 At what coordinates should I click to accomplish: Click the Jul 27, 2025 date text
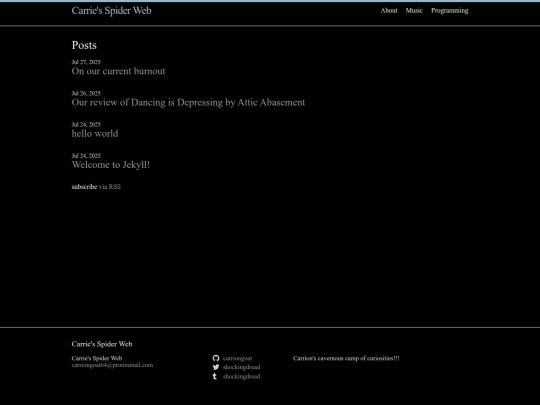(x=86, y=62)
